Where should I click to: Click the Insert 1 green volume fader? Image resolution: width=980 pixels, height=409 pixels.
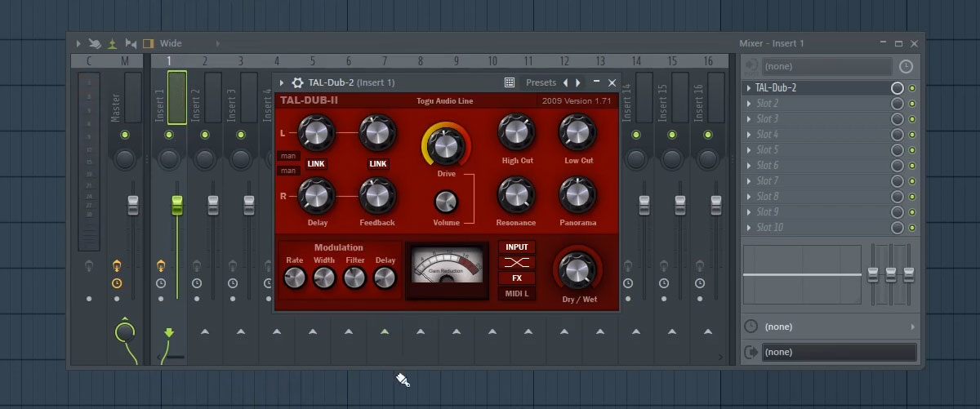click(176, 205)
